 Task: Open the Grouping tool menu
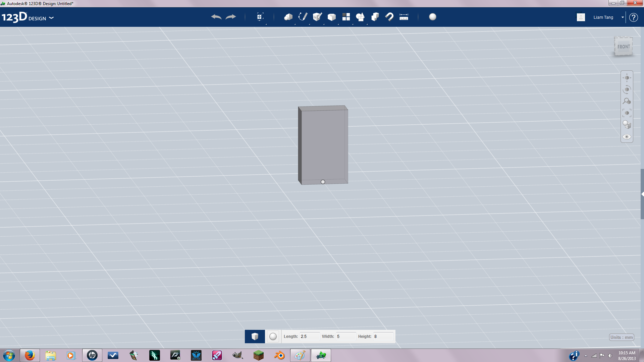tap(361, 17)
